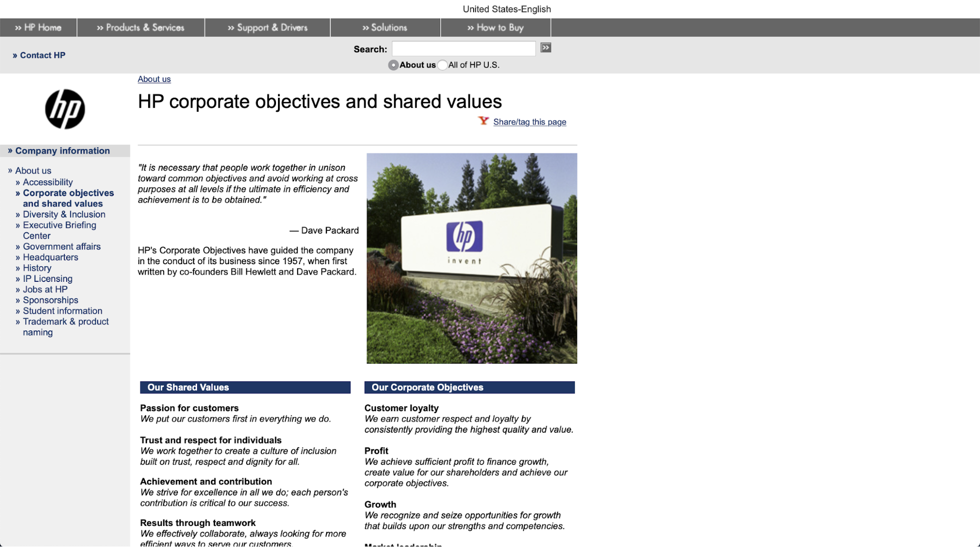Click the Contact HP link
Screen dimensions: 980x547
tap(39, 55)
